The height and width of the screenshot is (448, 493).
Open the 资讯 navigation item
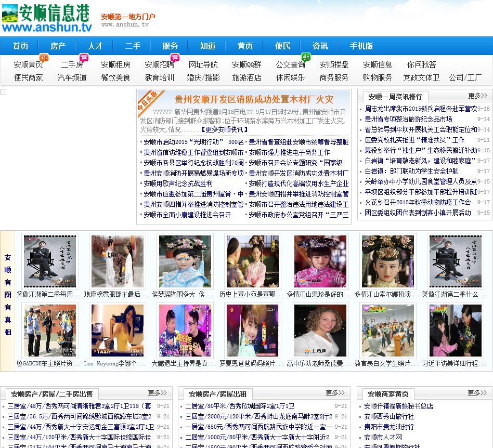320,46
